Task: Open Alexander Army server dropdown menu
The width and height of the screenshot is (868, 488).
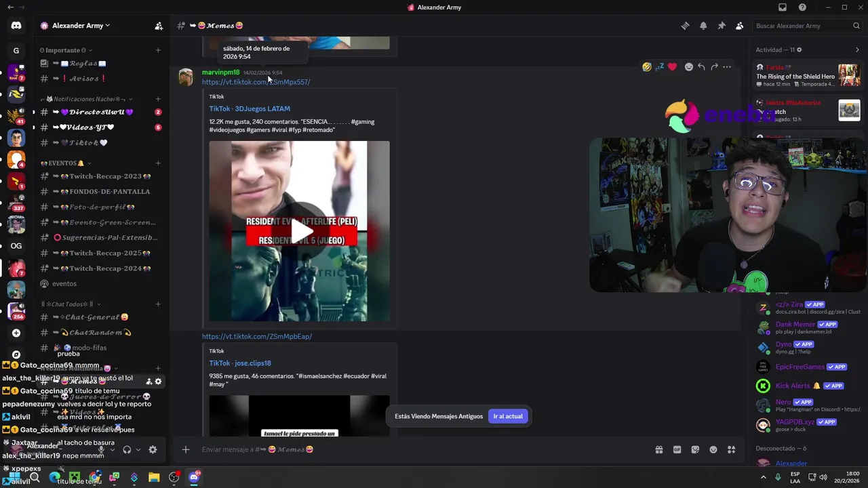Action: tap(80, 26)
